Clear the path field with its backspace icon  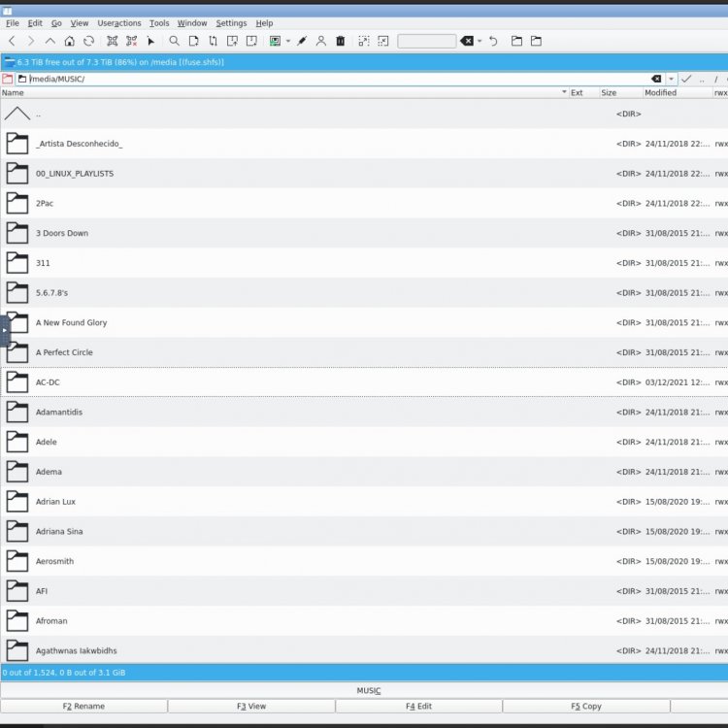point(656,79)
